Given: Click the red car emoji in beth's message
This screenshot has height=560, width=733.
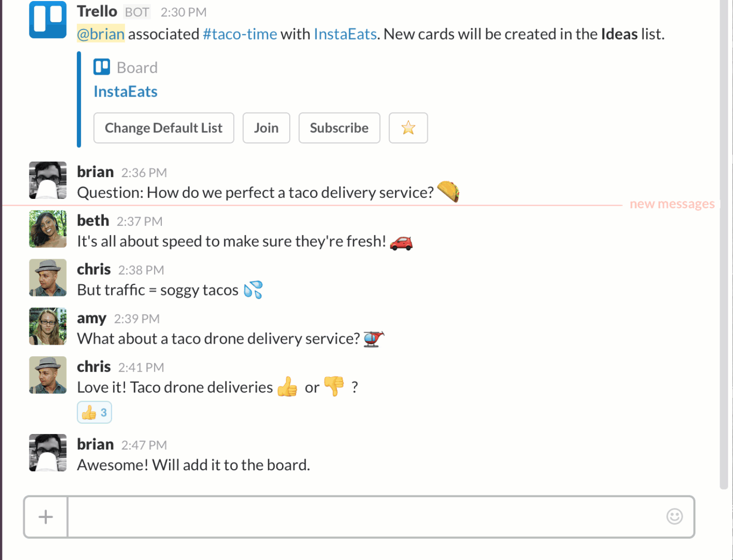Looking at the screenshot, I should [x=401, y=242].
